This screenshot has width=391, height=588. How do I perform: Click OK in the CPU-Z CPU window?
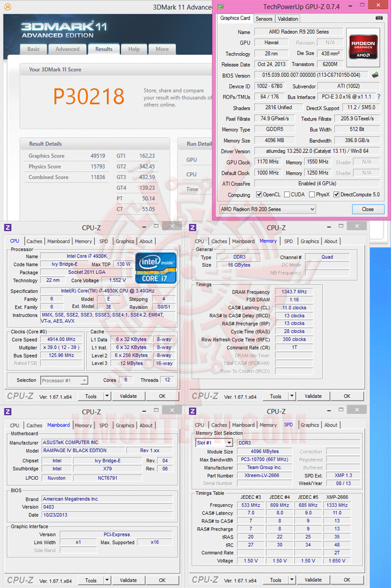click(162, 396)
